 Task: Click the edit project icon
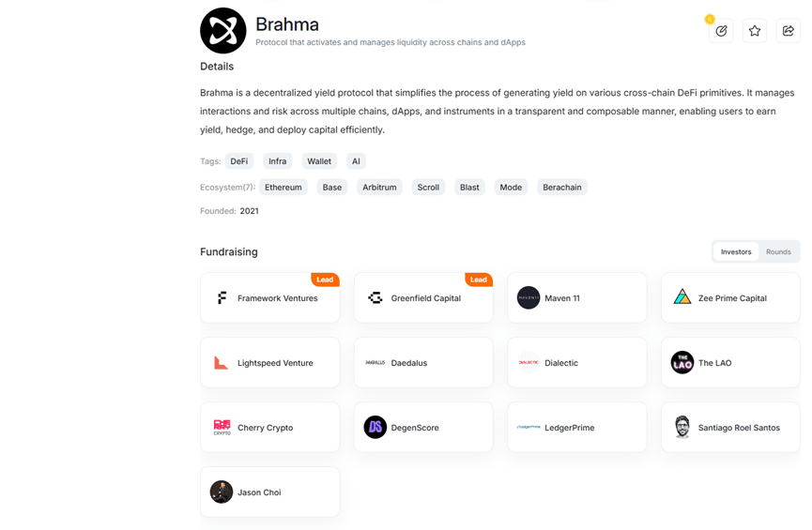(721, 31)
